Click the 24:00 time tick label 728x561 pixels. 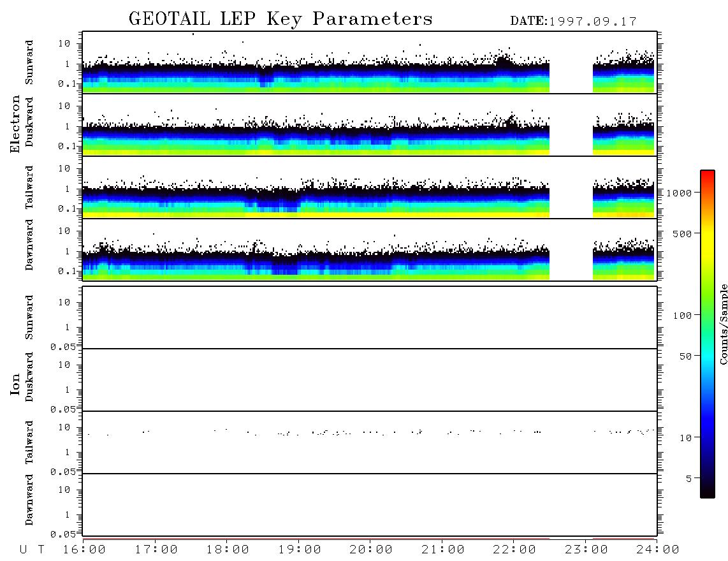click(658, 550)
